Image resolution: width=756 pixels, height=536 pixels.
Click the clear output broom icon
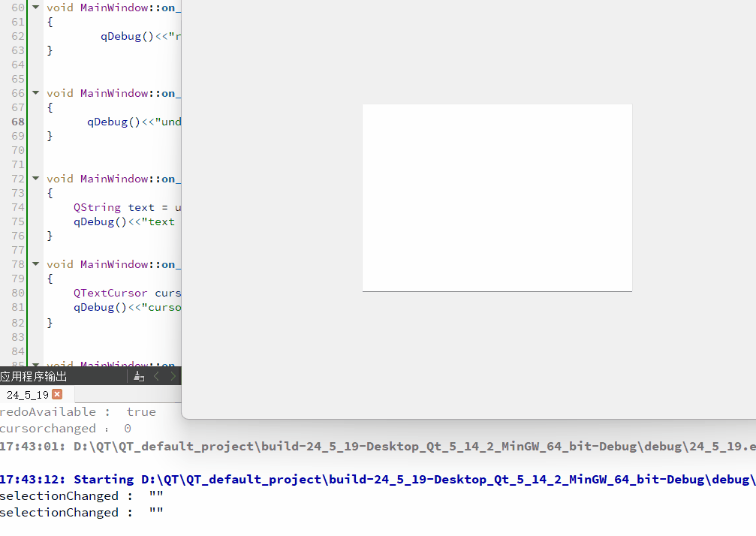pyautogui.click(x=139, y=376)
